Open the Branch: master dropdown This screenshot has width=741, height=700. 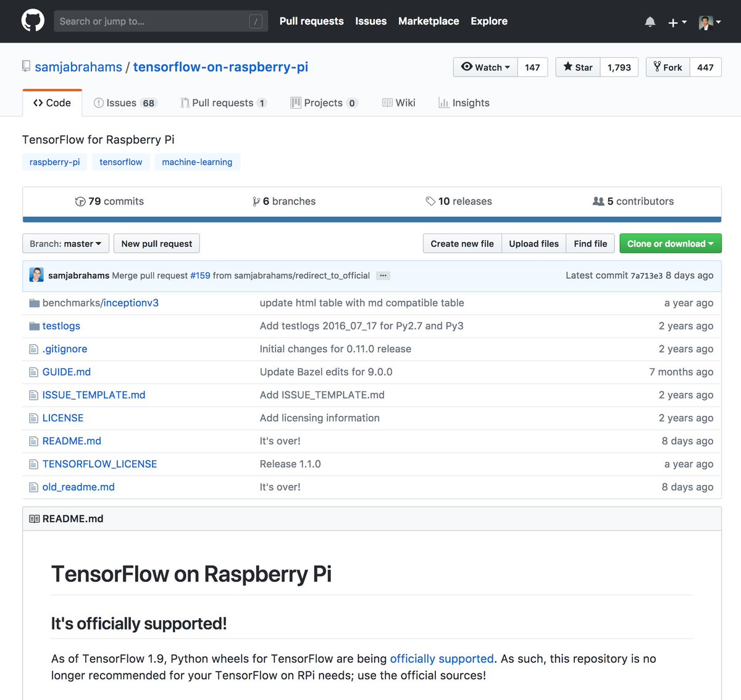pos(65,243)
